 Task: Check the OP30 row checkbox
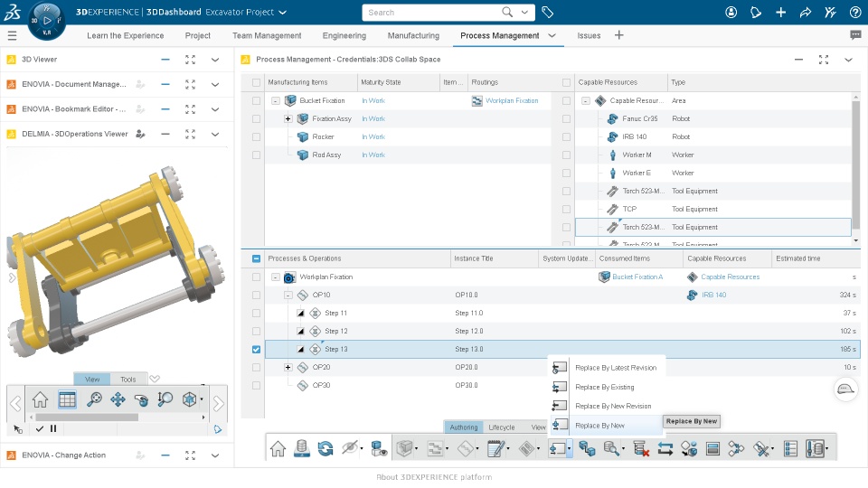point(256,385)
